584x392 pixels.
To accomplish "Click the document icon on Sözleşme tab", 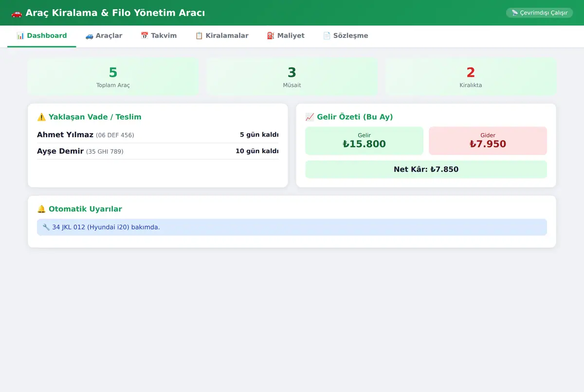I will [x=327, y=36].
